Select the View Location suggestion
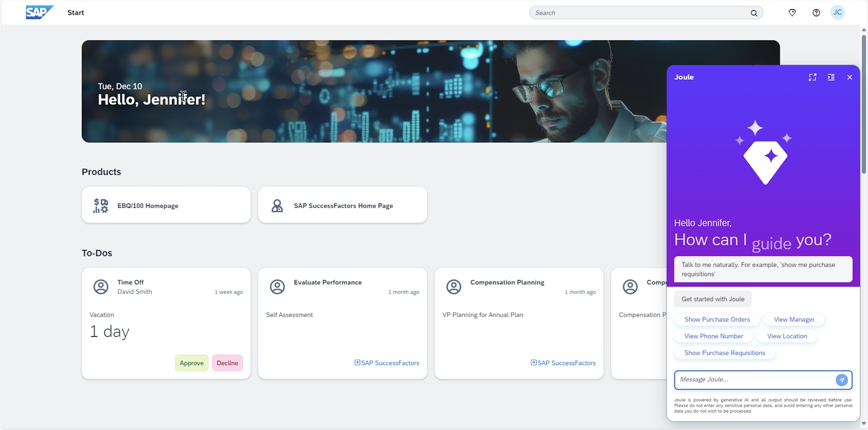868x430 pixels. pos(787,336)
